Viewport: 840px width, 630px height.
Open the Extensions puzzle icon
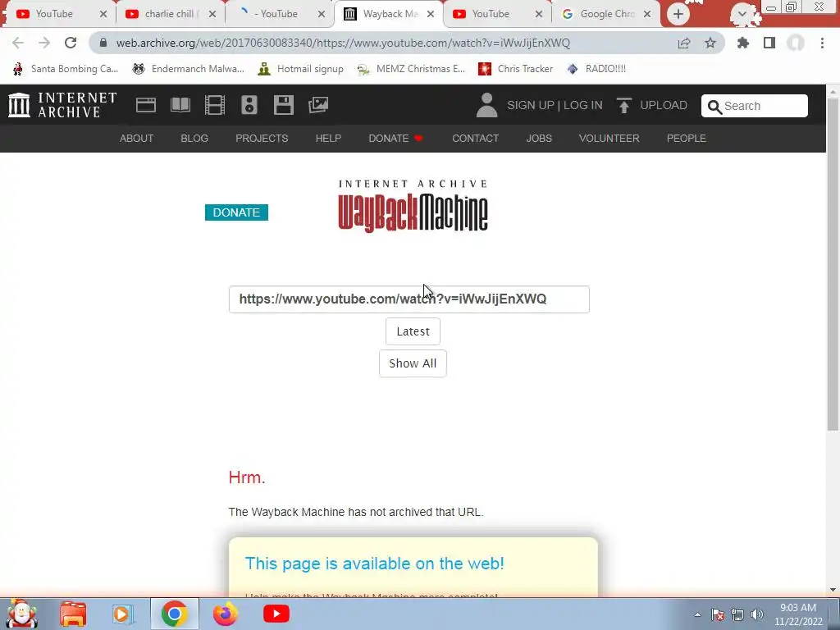coord(742,43)
